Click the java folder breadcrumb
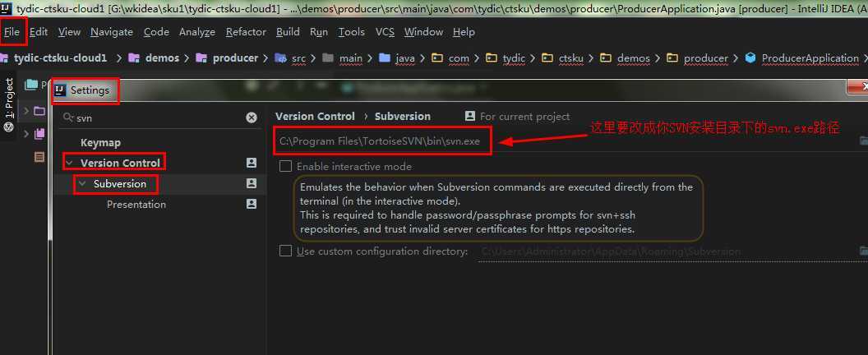Image resolution: width=868 pixels, height=355 pixels. click(405, 58)
